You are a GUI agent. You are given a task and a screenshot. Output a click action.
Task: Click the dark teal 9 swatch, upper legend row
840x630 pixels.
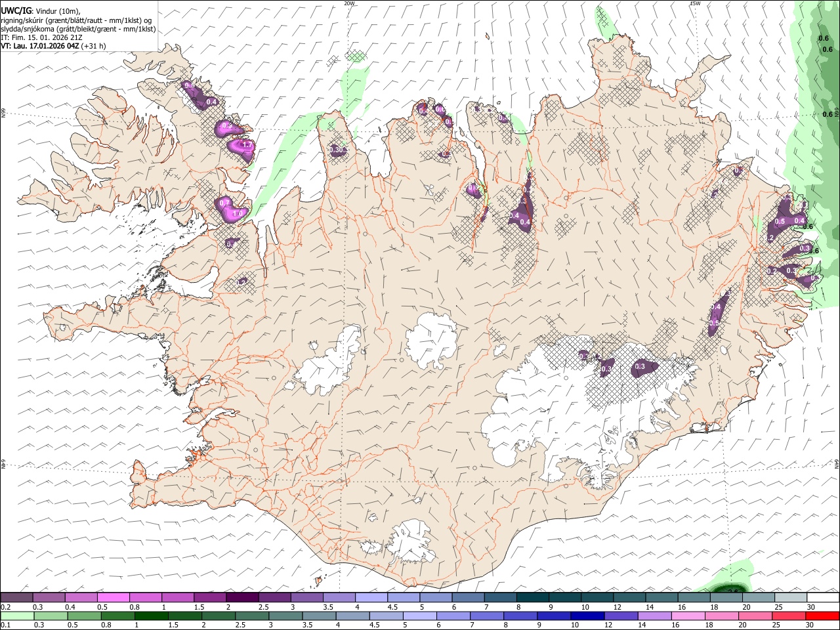[565, 597]
